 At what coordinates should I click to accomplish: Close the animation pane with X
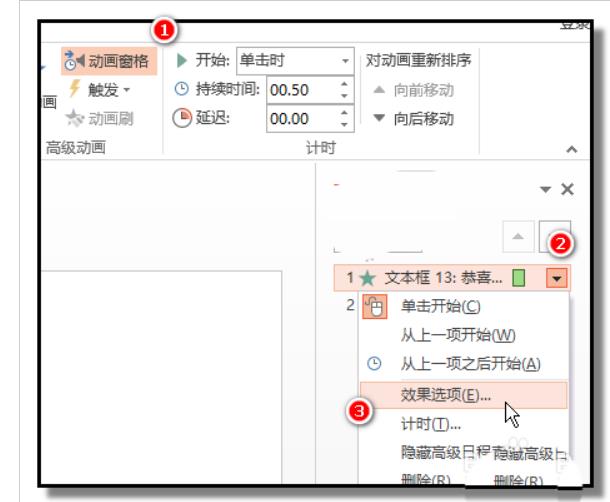coord(568,189)
